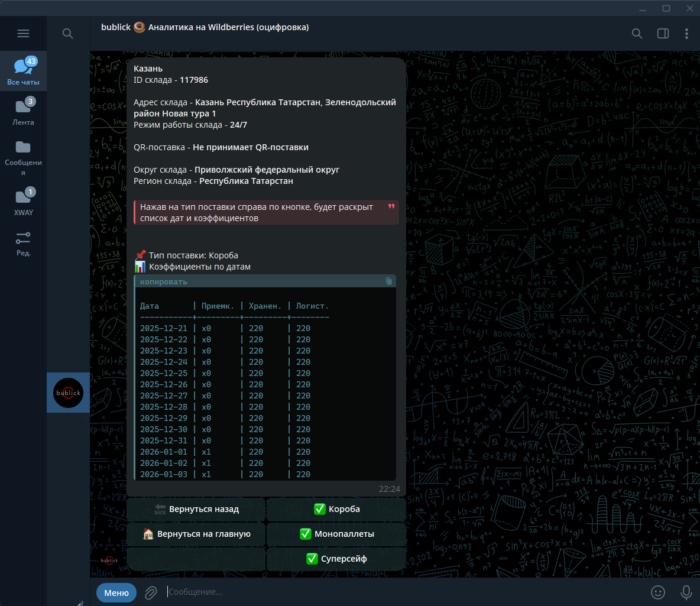Viewport: 700px width, 606px height.
Task: Toggle the side info panel icon
Action: pyautogui.click(x=663, y=34)
